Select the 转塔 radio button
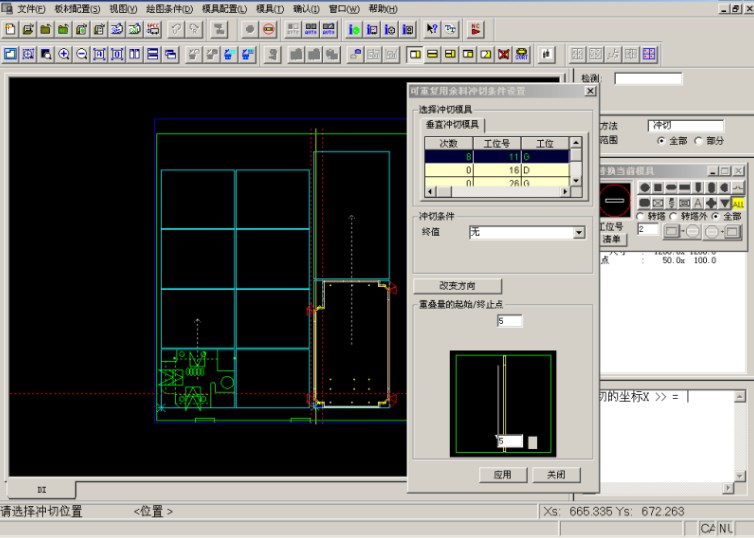 tap(641, 217)
